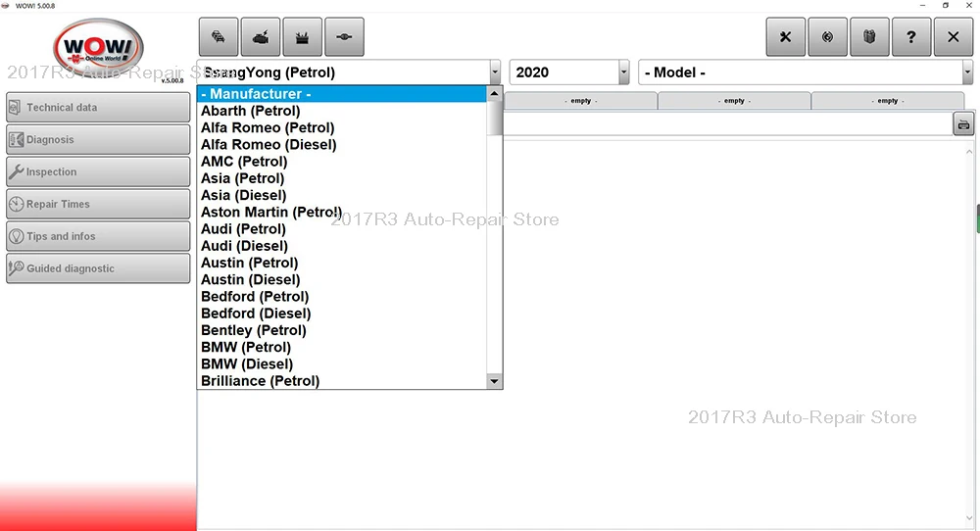The height and width of the screenshot is (531, 980).
Task: Select AMC (Petrol)
Action: tap(342, 162)
